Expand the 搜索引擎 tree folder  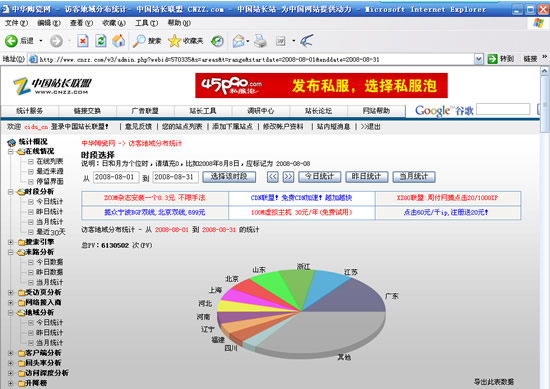[x=11, y=242]
